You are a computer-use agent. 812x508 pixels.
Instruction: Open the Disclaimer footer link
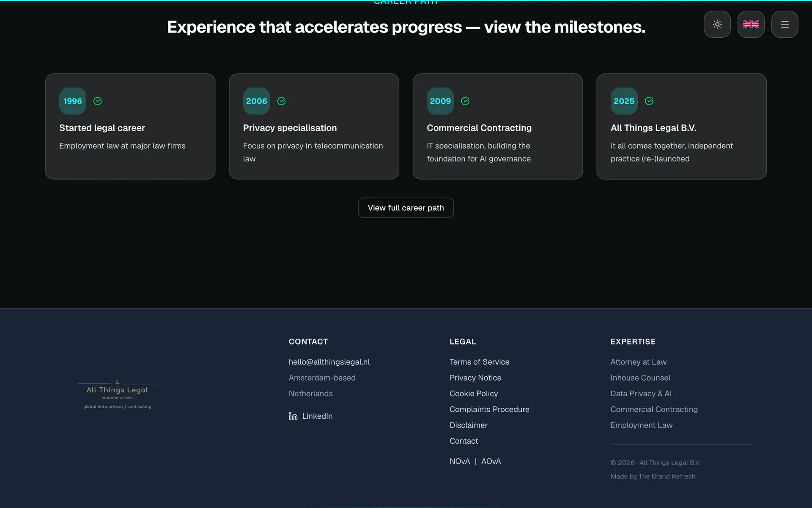(469, 425)
